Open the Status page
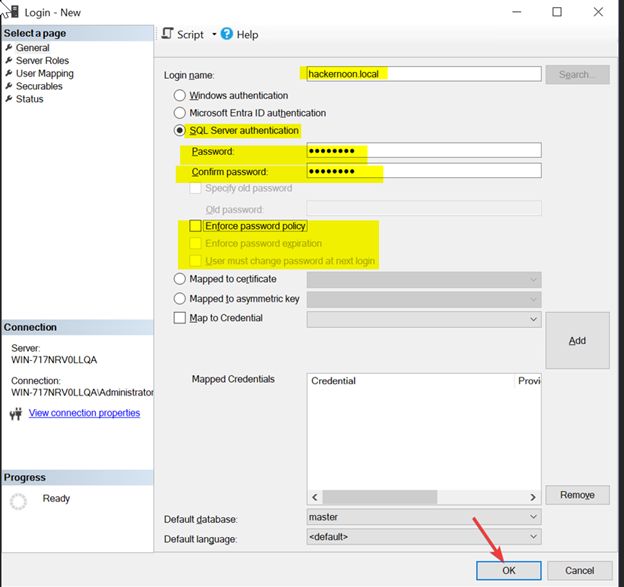 (x=29, y=99)
